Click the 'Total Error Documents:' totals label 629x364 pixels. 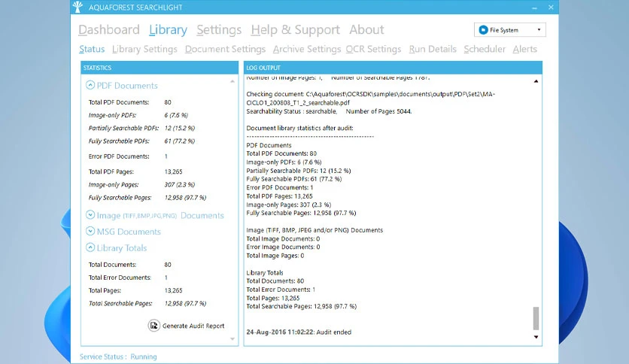(120, 278)
